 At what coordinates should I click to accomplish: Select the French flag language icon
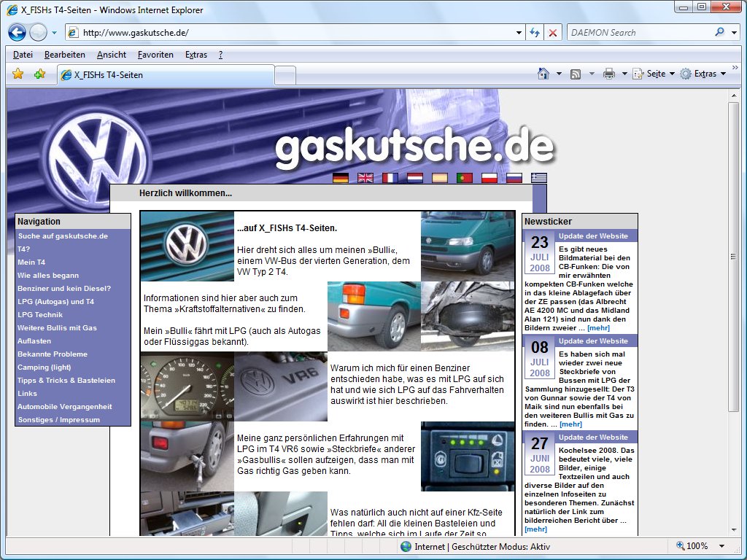coord(390,178)
